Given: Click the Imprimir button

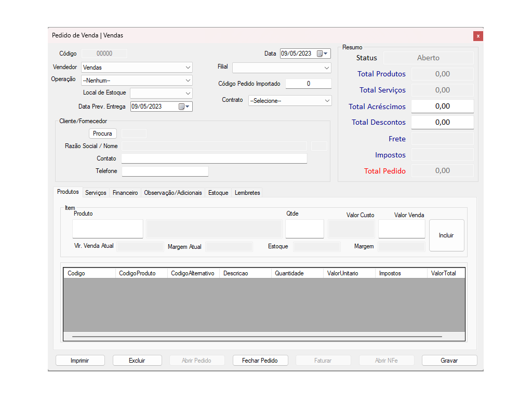Looking at the screenshot, I should 80,361.
